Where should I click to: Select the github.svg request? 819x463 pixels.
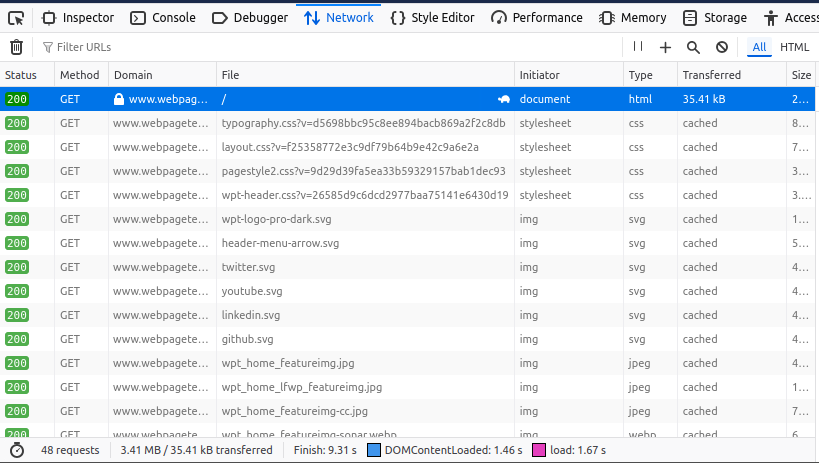(407, 340)
